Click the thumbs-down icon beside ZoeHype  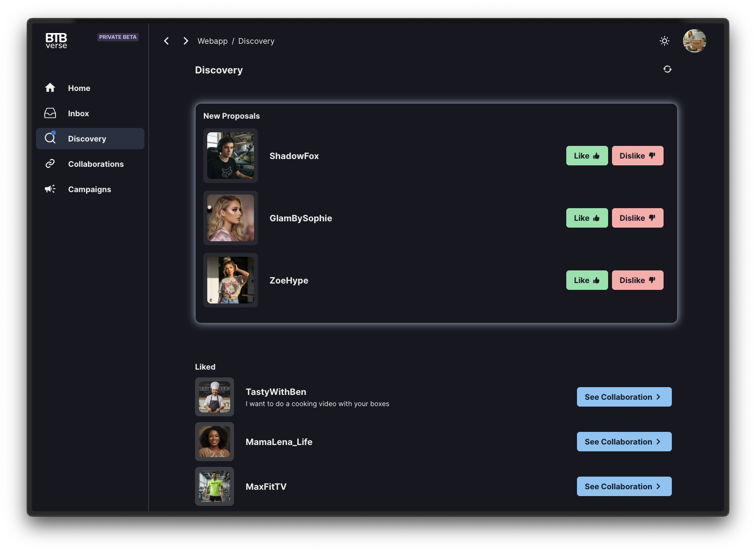tap(652, 280)
